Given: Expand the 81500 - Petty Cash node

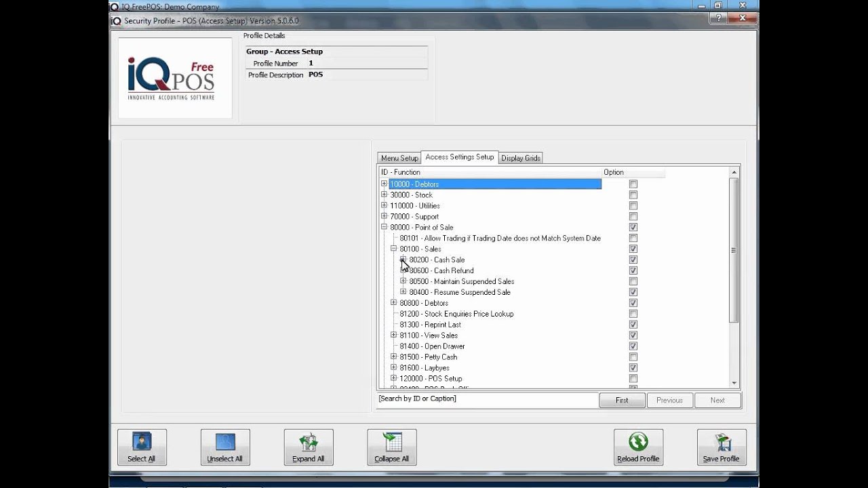Looking at the screenshot, I should pos(394,357).
